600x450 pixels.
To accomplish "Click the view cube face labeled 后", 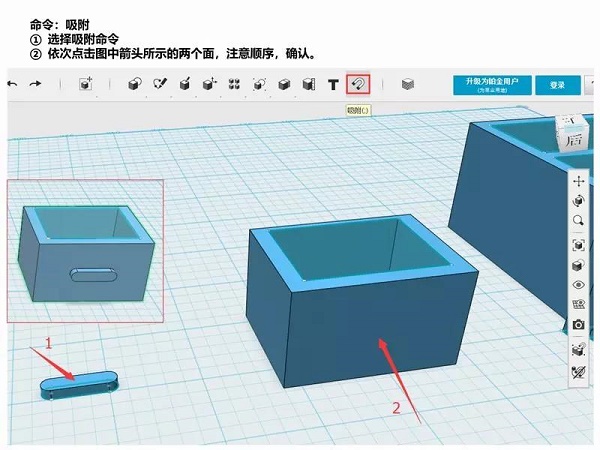I will pos(574,139).
